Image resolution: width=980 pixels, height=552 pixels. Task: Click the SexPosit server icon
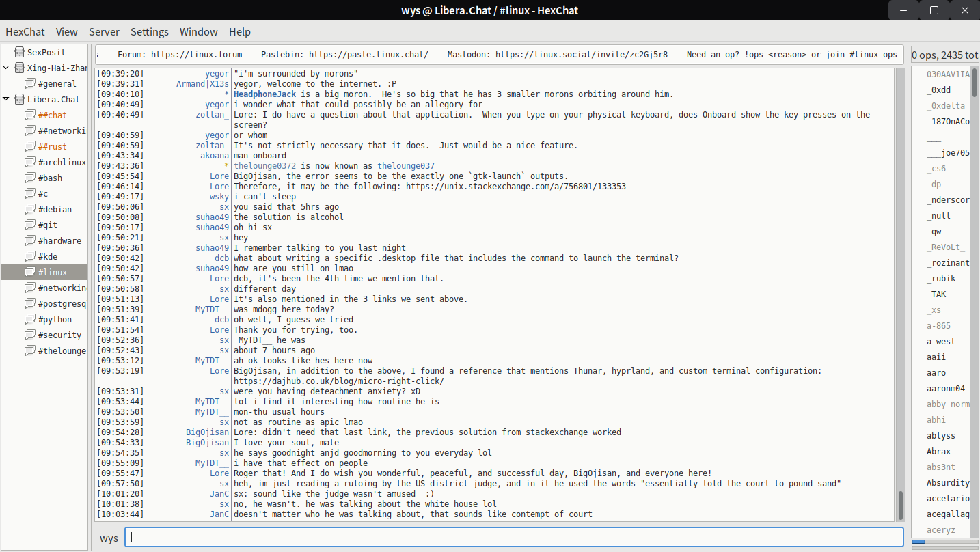tap(19, 52)
